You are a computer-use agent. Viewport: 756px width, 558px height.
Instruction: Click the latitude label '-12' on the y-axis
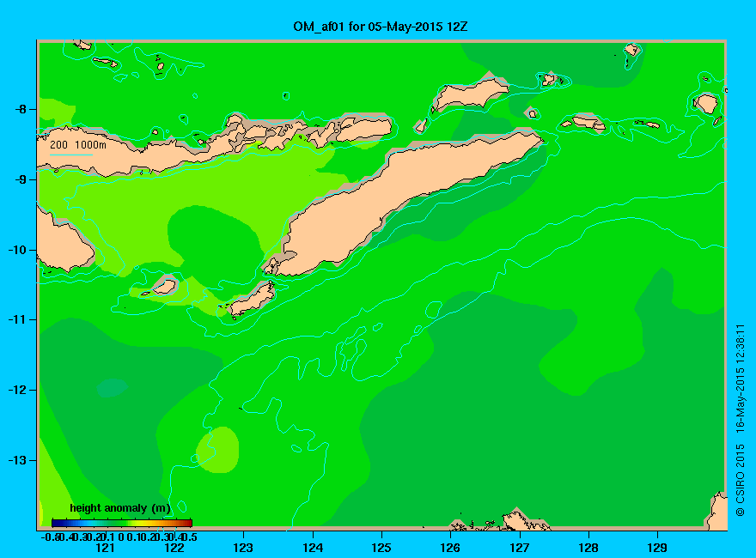[x=17, y=390]
